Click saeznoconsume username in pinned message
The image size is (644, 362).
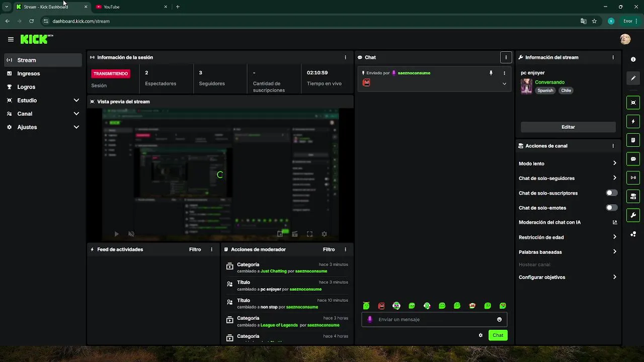click(414, 73)
